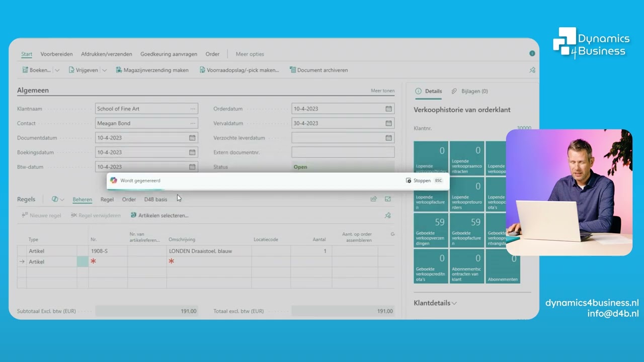Click Meer tonen in Algemeen section

coord(382,91)
